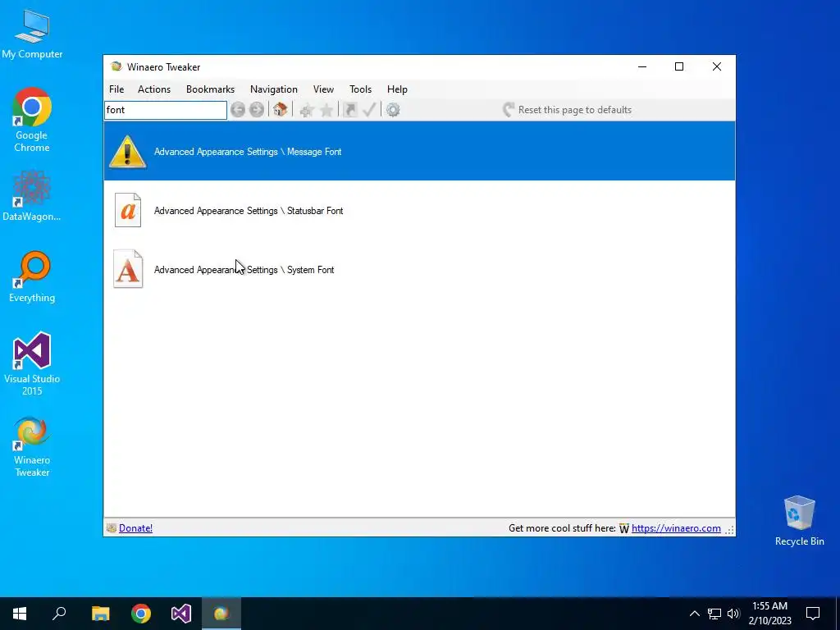Open the Bookmarks menu
Image resolution: width=840 pixels, height=630 pixels.
211,89
